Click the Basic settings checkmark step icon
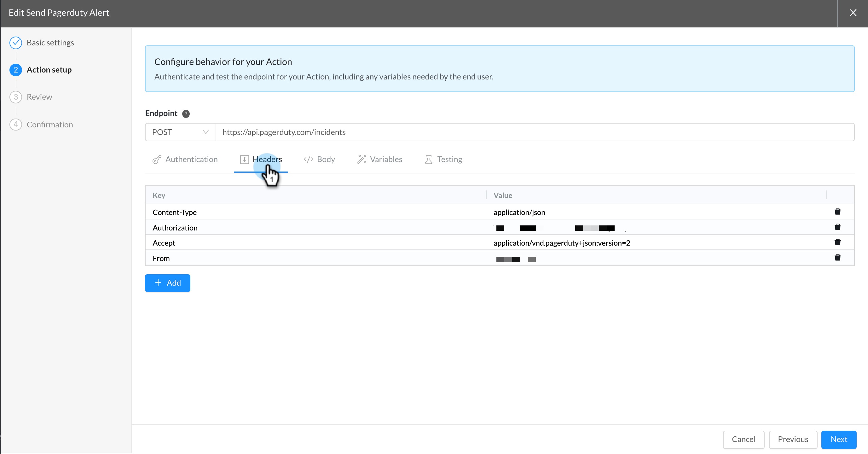 (16, 43)
